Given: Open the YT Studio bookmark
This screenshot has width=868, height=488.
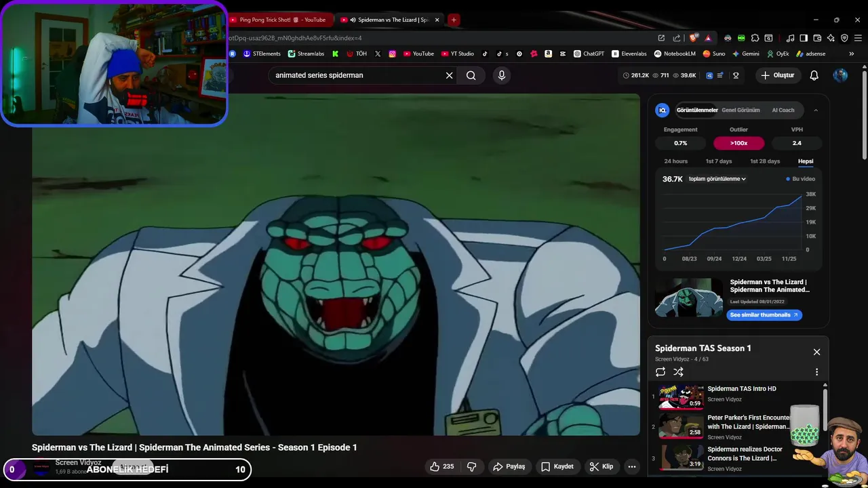Looking at the screenshot, I should pyautogui.click(x=458, y=54).
